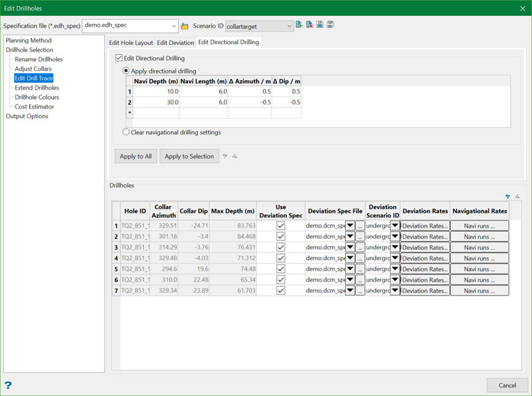
Task: Click the ellipsis browse button in drillhole row 1
Action: (360, 226)
